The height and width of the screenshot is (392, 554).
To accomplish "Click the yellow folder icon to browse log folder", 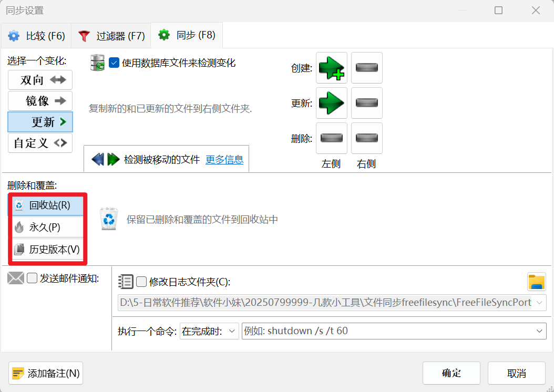I will [536, 282].
